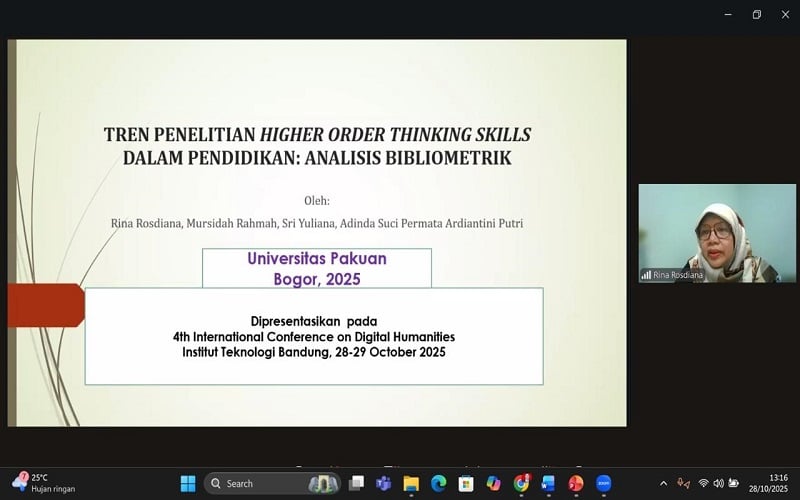Launch Microsoft Edge from the taskbar
The height and width of the screenshot is (500, 800).
(438, 484)
